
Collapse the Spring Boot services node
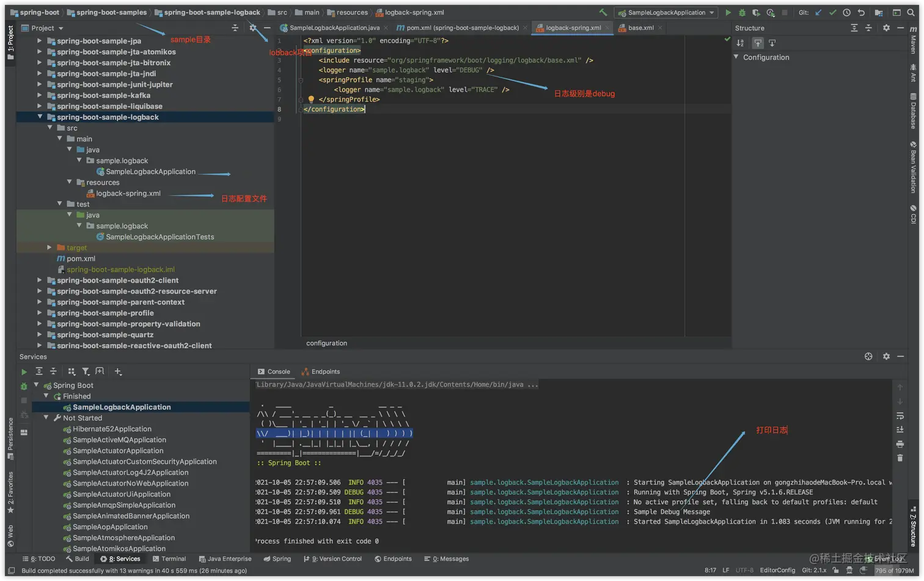37,385
